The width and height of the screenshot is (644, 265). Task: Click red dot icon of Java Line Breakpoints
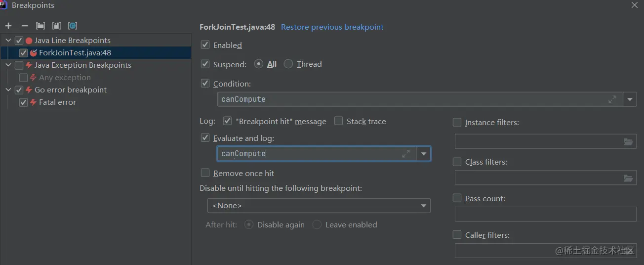click(x=29, y=41)
